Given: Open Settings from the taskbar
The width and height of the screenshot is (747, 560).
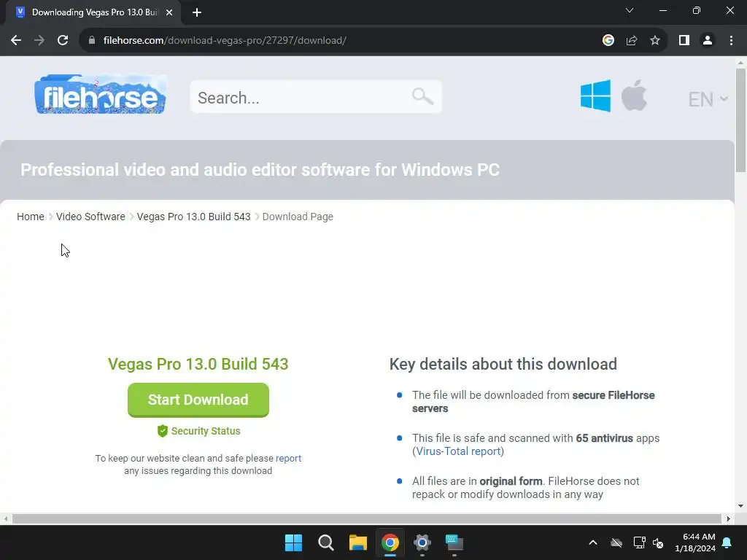Looking at the screenshot, I should point(422,542).
